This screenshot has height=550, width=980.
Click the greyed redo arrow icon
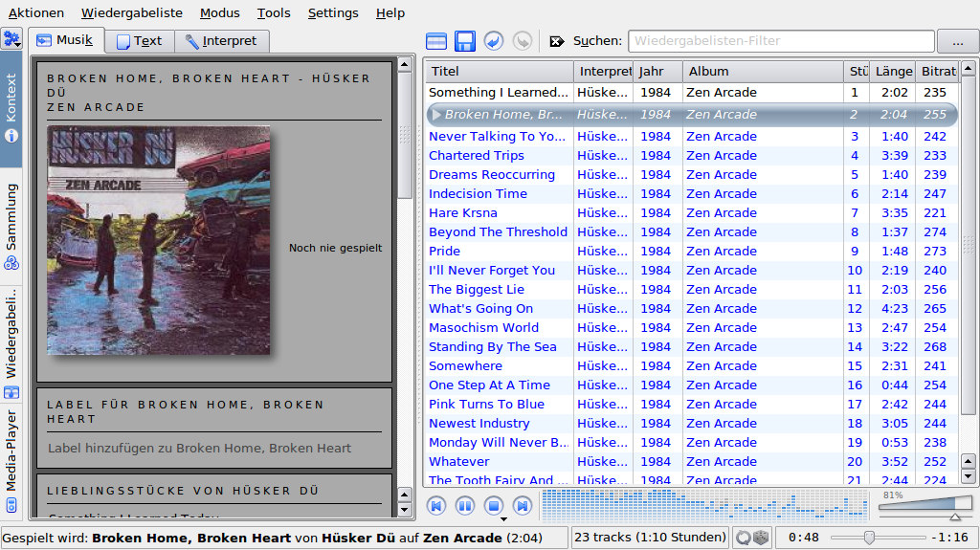(522, 41)
